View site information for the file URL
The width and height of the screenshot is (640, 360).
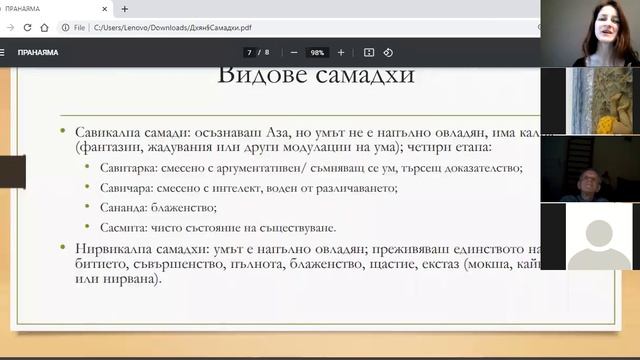pyautogui.click(x=65, y=27)
